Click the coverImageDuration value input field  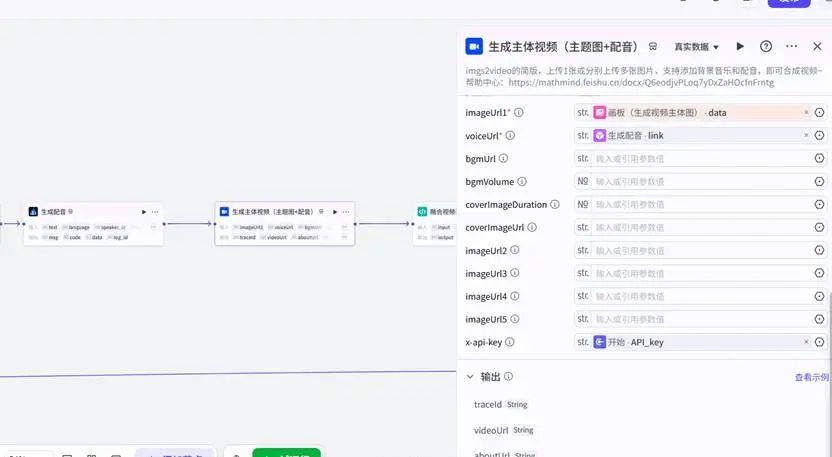pos(701,204)
